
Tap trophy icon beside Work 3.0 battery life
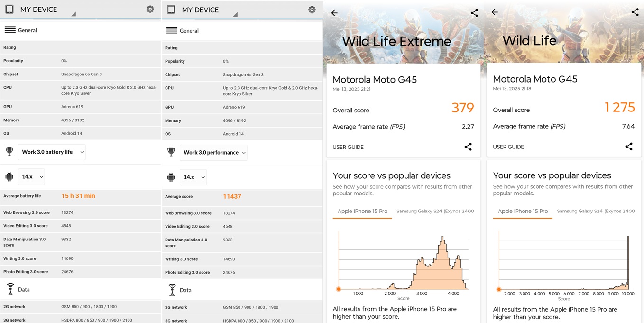(x=9, y=152)
